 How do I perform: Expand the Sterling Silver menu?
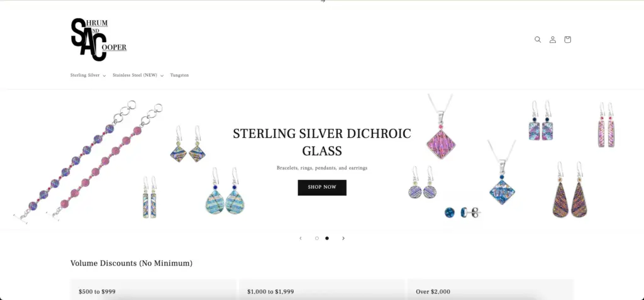88,75
